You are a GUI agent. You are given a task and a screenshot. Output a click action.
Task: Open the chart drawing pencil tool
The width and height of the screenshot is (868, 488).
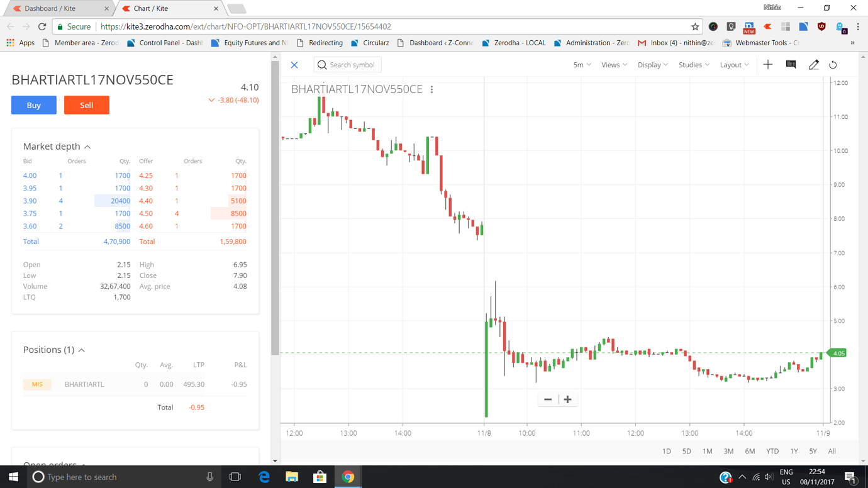[813, 65]
